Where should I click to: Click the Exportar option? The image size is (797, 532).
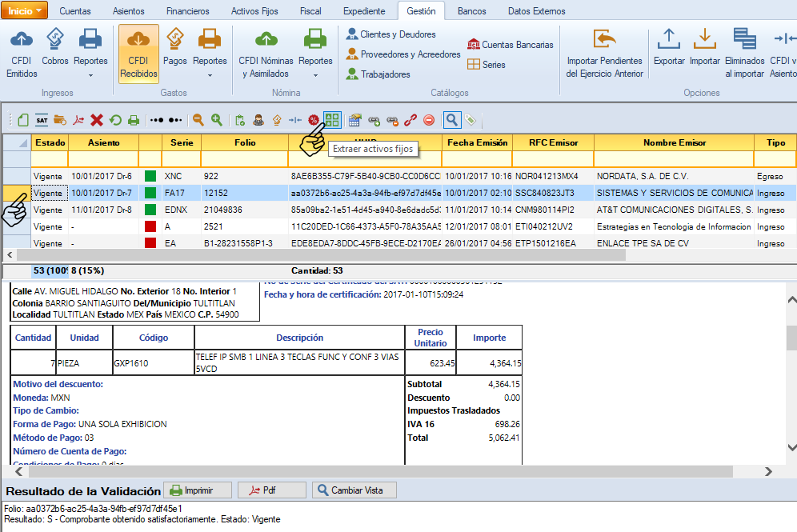(x=669, y=47)
